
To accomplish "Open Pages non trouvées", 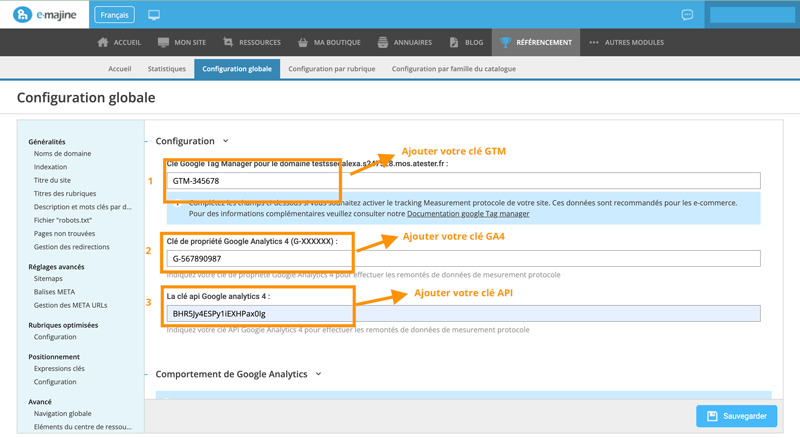I will tap(64, 233).
